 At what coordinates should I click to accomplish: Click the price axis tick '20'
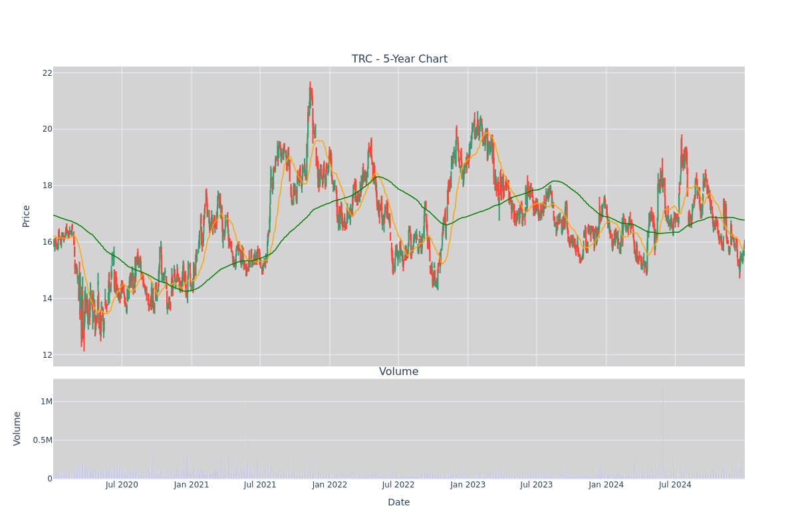point(47,129)
